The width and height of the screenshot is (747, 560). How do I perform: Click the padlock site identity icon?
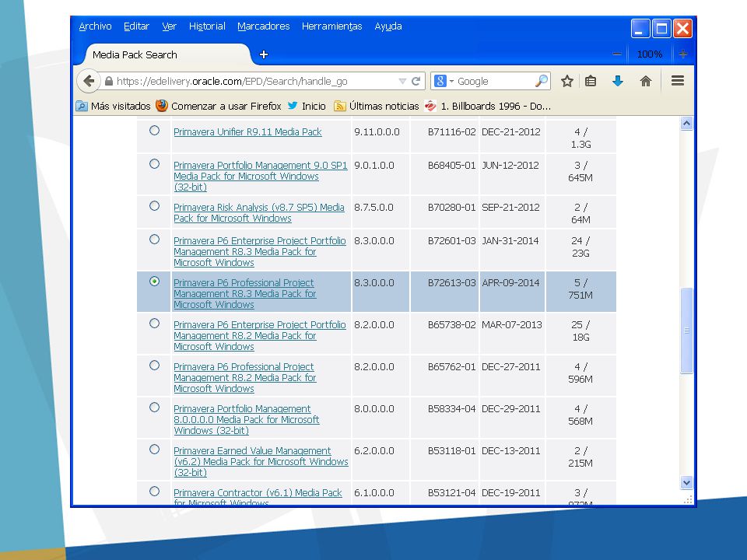pyautogui.click(x=109, y=82)
